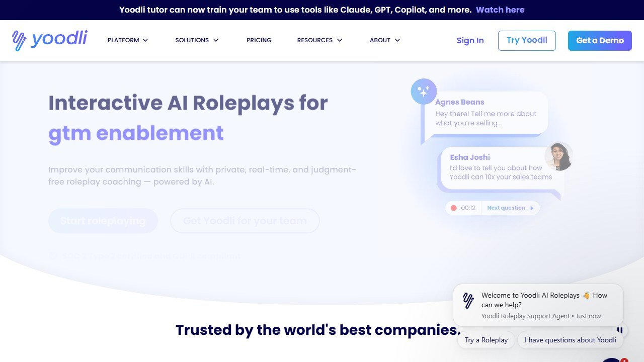
Task: Open the Solutions nav item
Action: [192, 40]
